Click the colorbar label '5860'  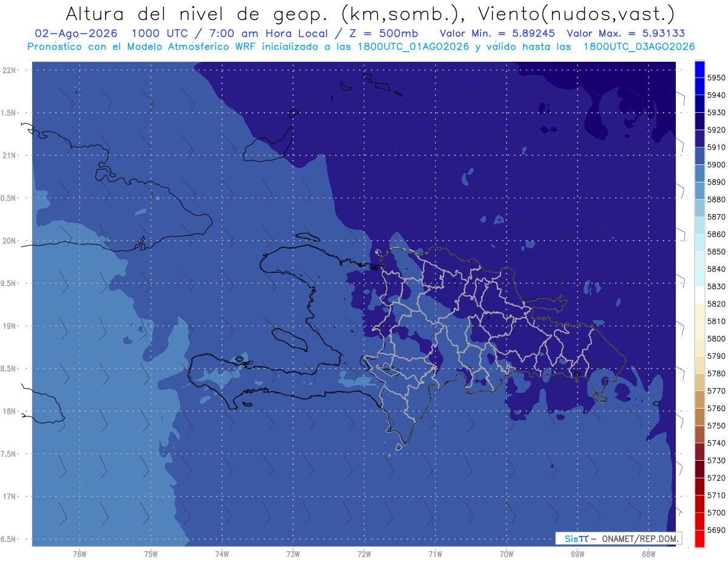716,235
